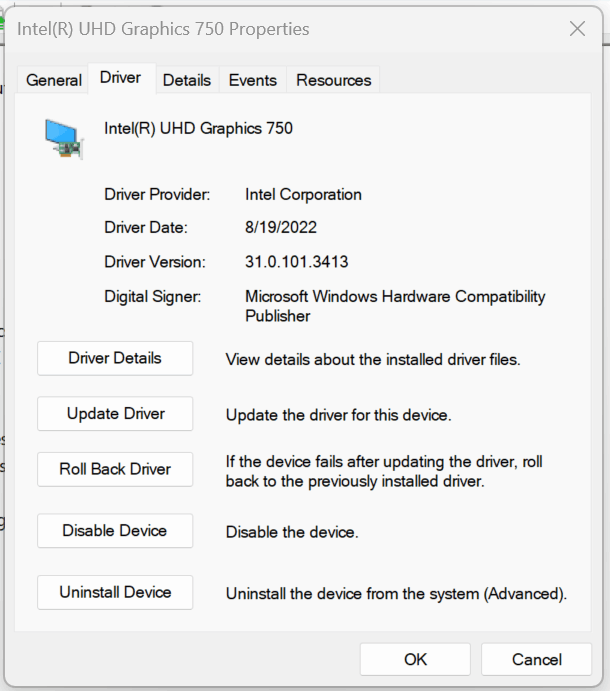Click the Microsoft Windows Hardware Compatibility signer text
The height and width of the screenshot is (691, 610).
coord(395,306)
